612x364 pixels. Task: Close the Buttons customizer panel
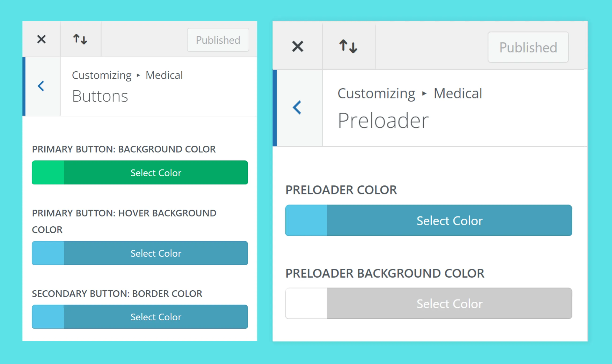pos(41,39)
